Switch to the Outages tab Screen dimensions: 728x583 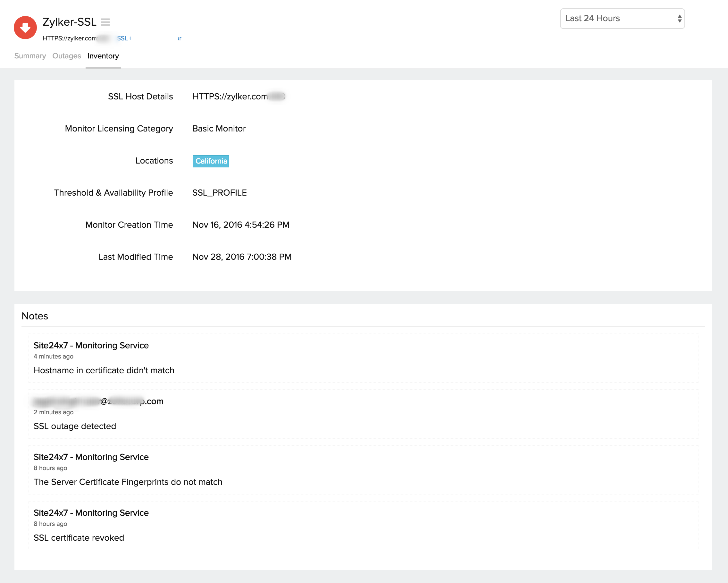tap(67, 56)
